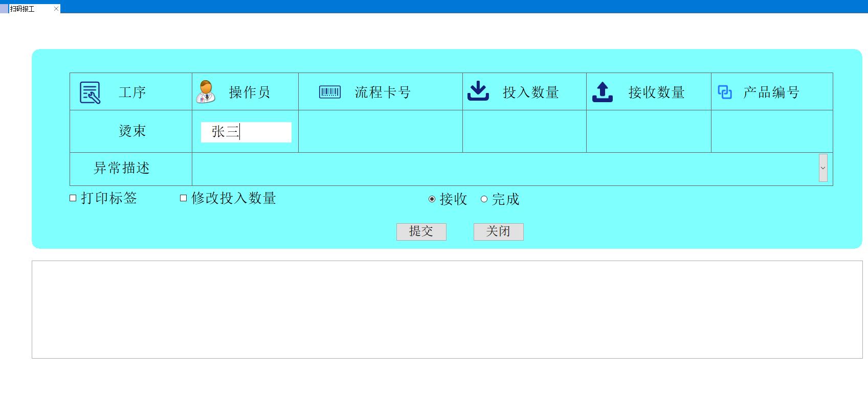The width and height of the screenshot is (868, 399).
Task: Click the 操作员 person avatar icon
Action: 206,92
